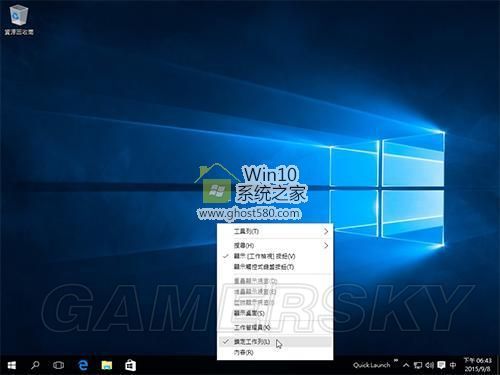
Task: Switch input method via 中 indicator
Action: tap(453, 365)
